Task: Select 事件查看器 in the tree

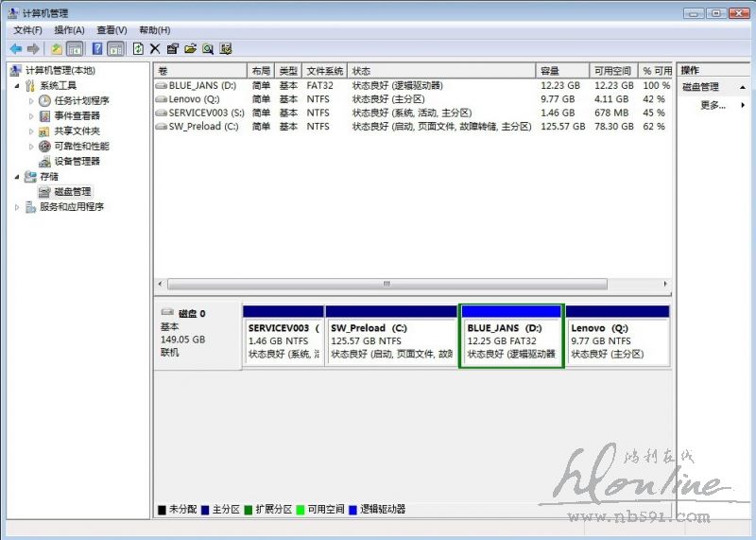Action: 77,116
